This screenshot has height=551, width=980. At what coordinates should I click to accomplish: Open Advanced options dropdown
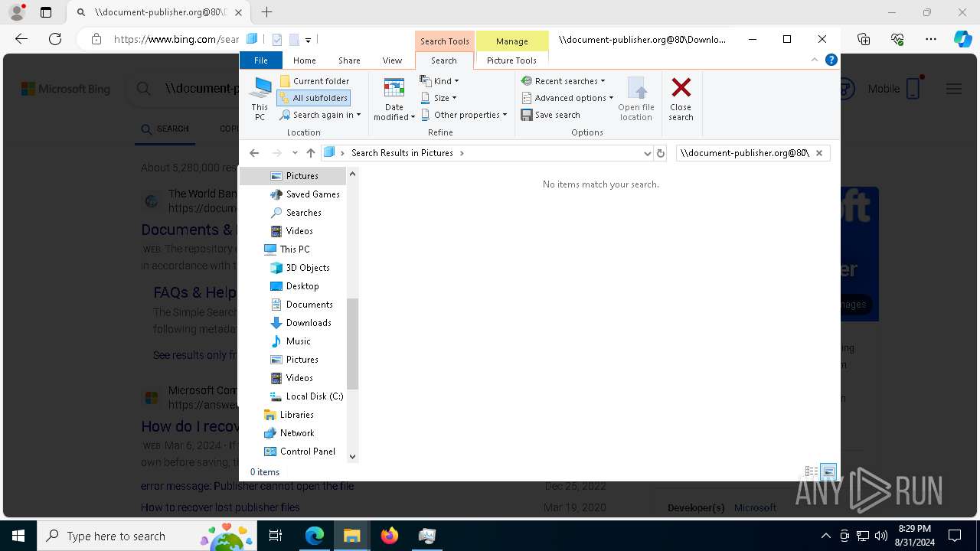[567, 98]
